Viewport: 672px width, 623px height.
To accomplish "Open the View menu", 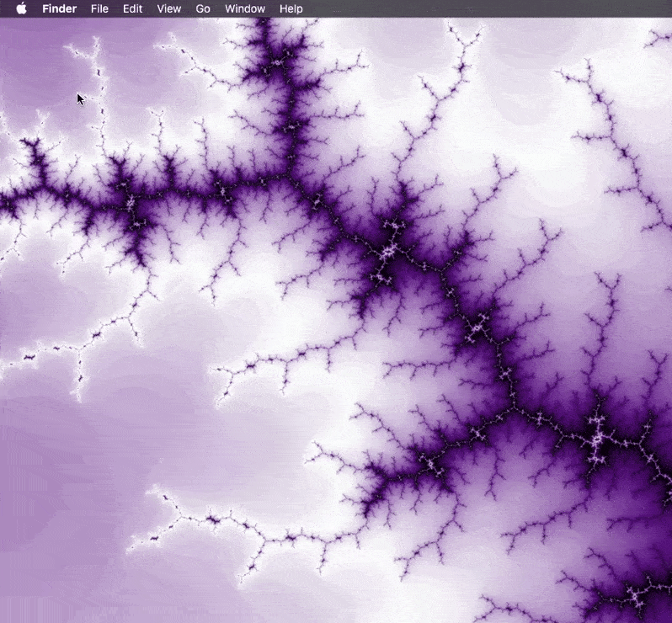I will click(x=169, y=8).
